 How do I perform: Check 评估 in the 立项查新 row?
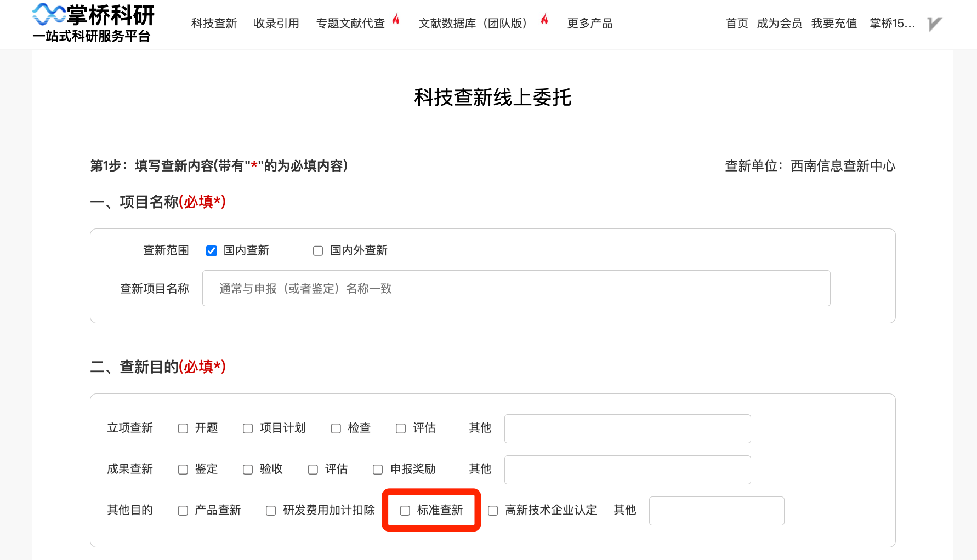coord(401,428)
